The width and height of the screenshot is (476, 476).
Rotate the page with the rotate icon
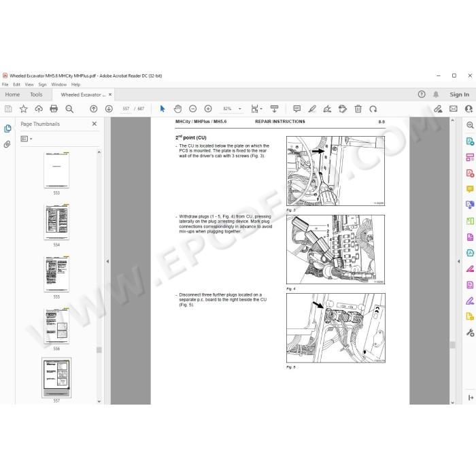tap(373, 109)
